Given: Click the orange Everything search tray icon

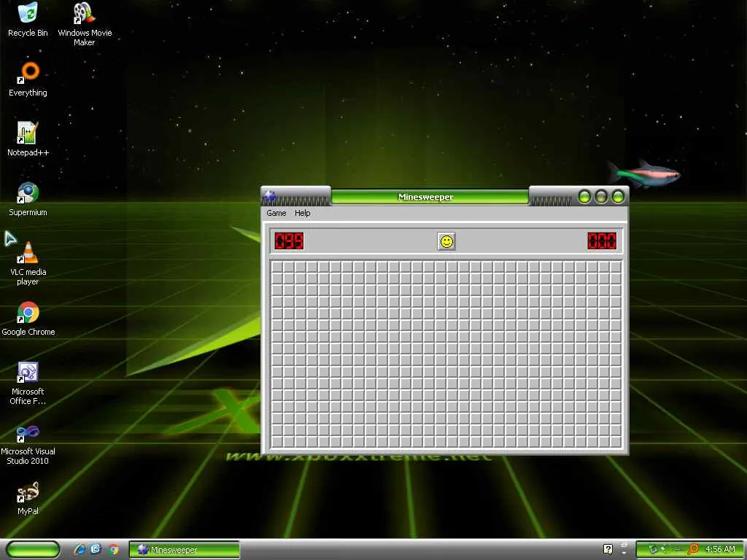Looking at the screenshot, I should coord(693,549).
